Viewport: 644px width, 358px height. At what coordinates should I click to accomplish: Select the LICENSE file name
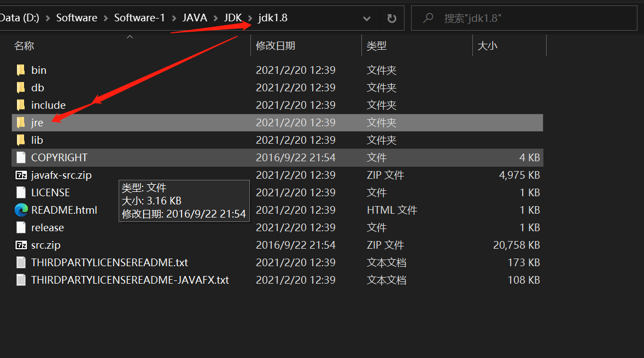[50, 192]
